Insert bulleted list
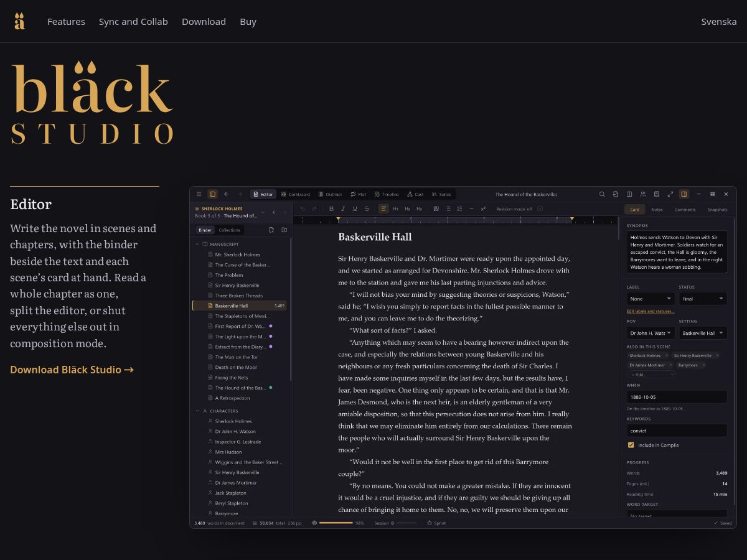 point(448,208)
